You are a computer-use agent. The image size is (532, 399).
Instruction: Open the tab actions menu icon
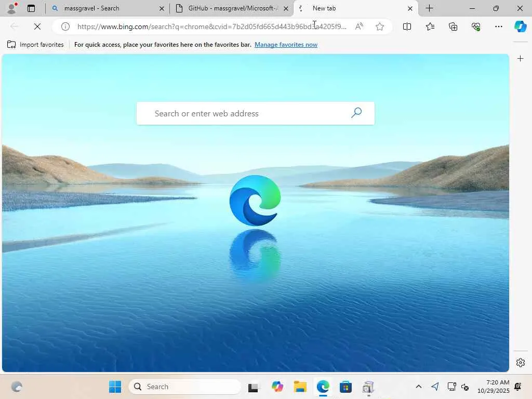(x=31, y=8)
